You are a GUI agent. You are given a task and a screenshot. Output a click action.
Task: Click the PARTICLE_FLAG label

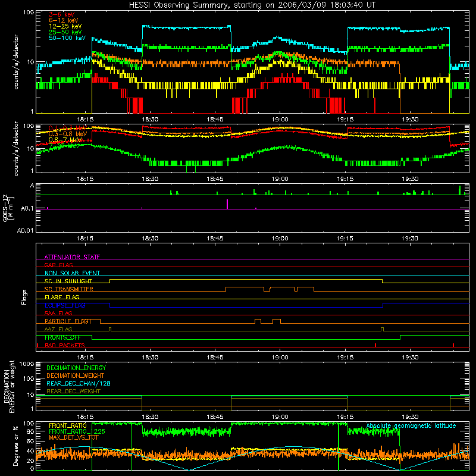click(x=68, y=321)
